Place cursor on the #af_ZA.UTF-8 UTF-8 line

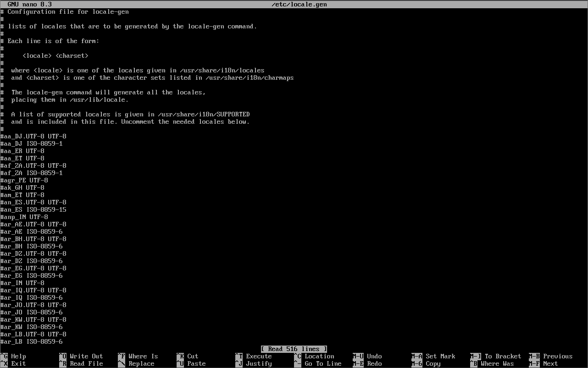(x=33, y=165)
